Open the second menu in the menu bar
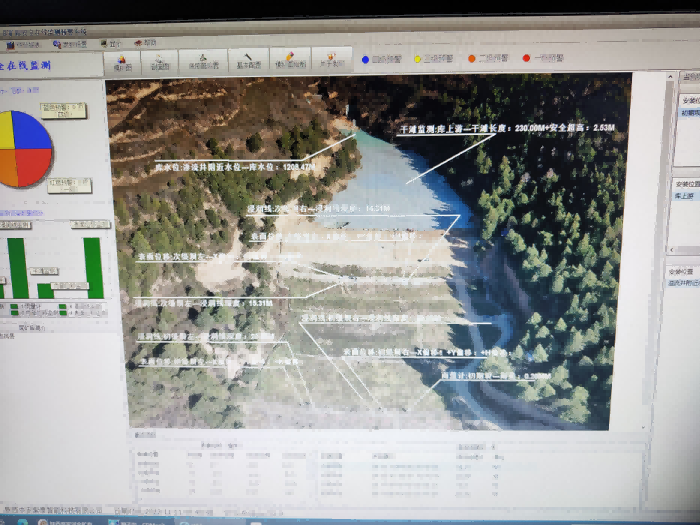This screenshot has height=525, width=700. click(70, 45)
